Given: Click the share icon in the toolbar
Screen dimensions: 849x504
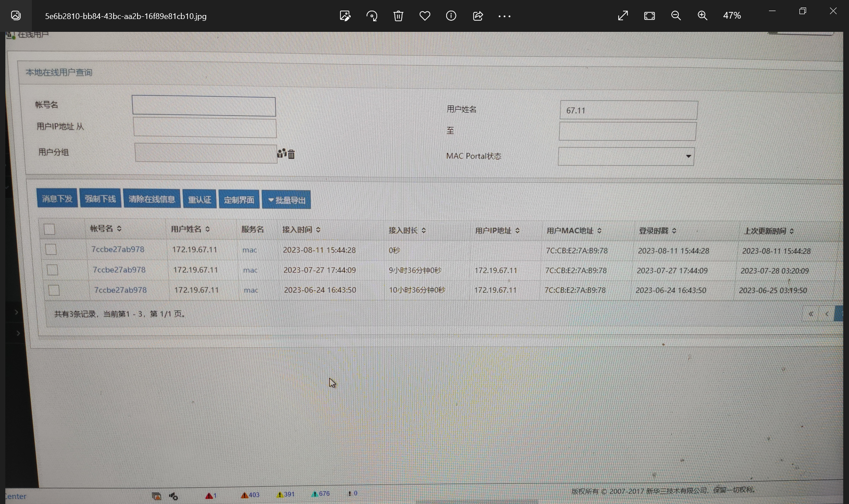Looking at the screenshot, I should tap(478, 16).
